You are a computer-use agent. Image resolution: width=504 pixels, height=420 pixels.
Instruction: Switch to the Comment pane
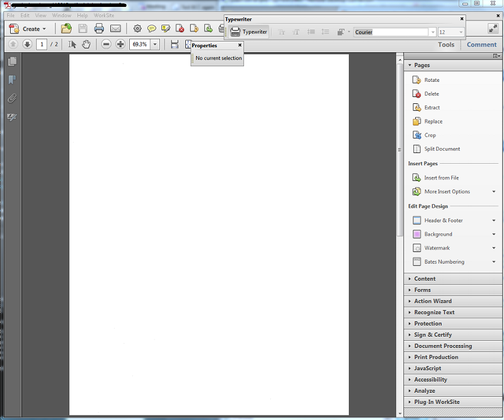coord(481,44)
